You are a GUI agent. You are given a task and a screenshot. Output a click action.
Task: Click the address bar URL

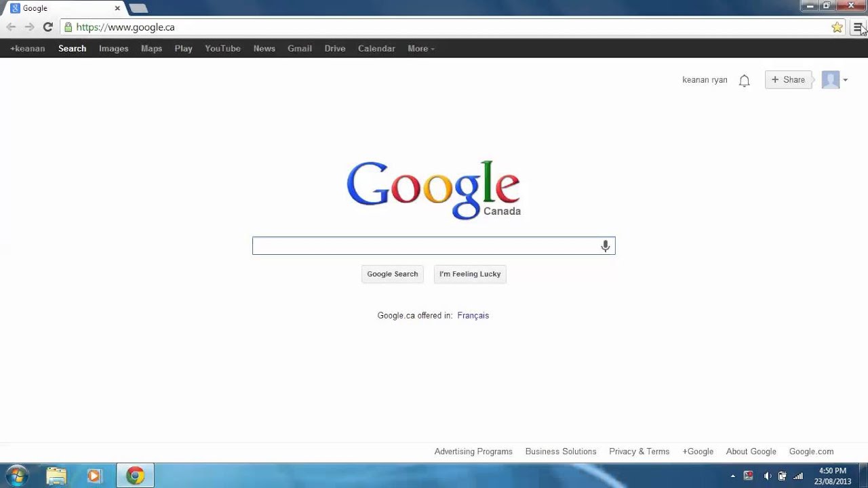click(125, 27)
